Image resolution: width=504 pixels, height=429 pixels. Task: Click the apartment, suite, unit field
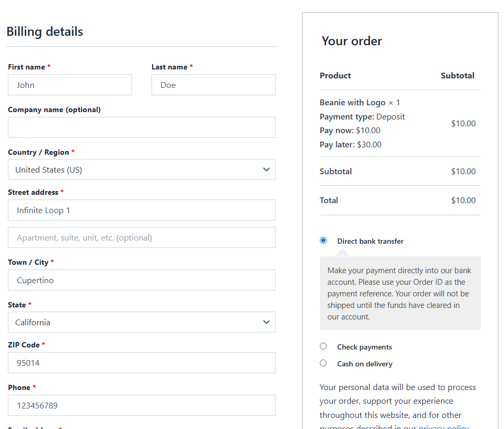[142, 237]
